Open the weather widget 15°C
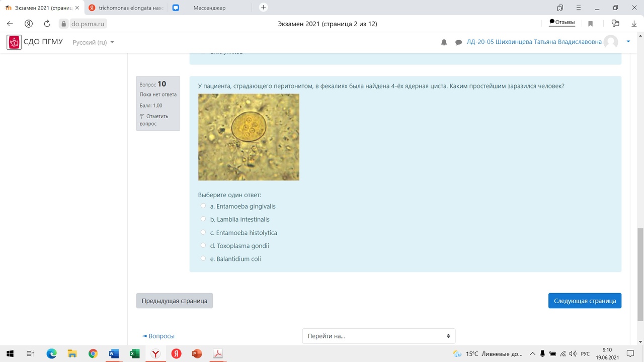 [x=488, y=353]
